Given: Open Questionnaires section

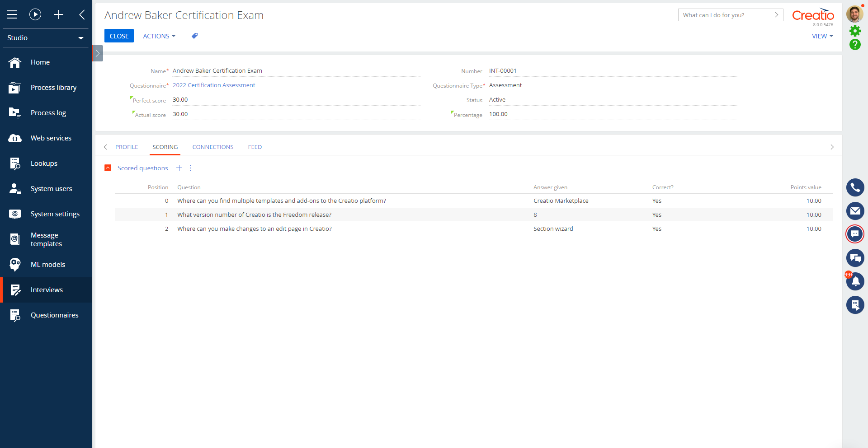Looking at the screenshot, I should pyautogui.click(x=46, y=315).
